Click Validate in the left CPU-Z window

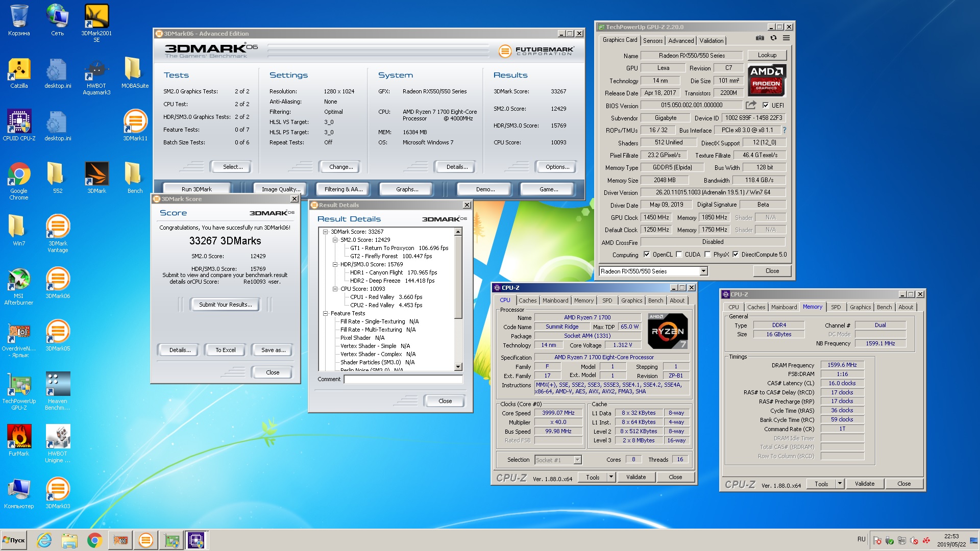click(x=636, y=477)
